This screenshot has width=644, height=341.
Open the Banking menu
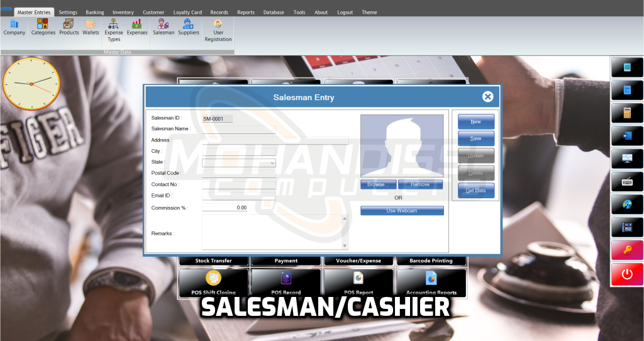95,13
